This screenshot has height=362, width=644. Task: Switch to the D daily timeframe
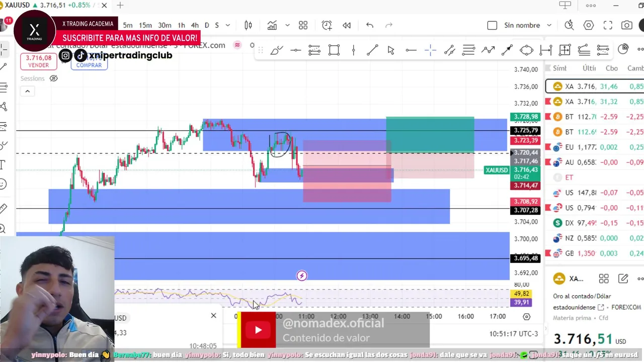point(208,25)
